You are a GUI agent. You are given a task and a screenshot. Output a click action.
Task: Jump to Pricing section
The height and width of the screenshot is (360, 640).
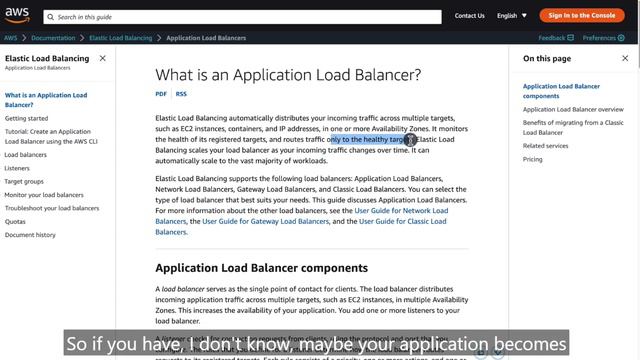click(x=533, y=159)
